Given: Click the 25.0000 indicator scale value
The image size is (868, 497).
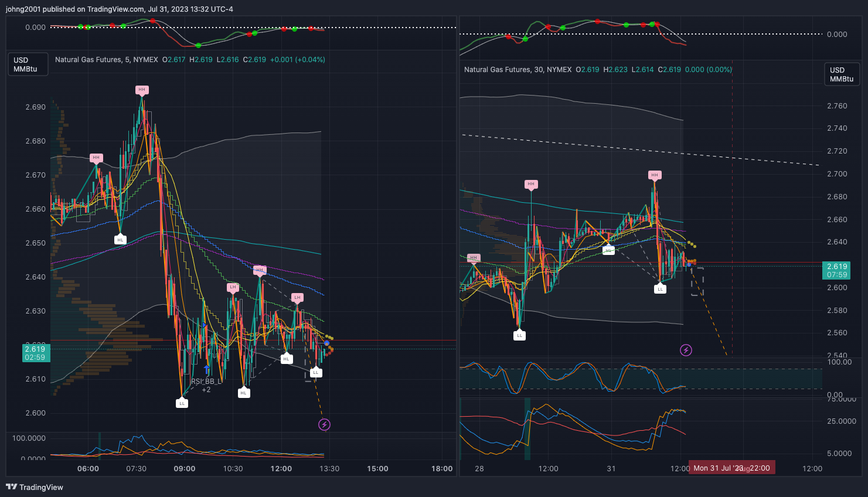Looking at the screenshot, I should click(x=841, y=421).
